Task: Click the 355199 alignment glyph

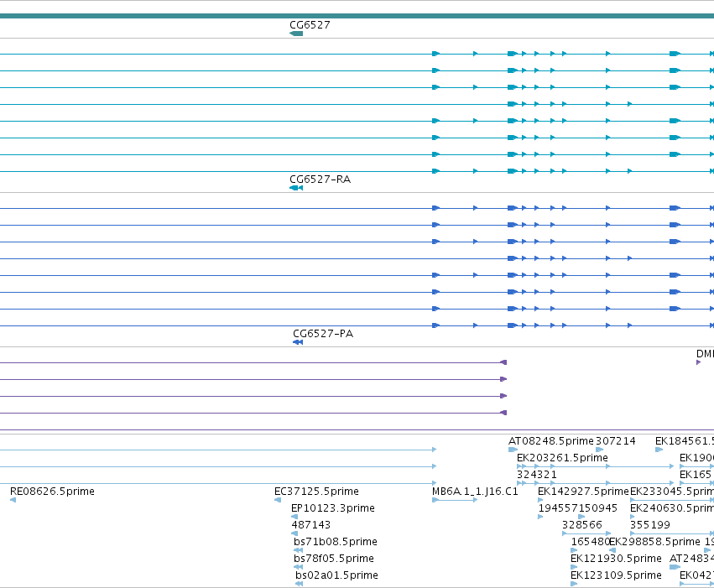Action: (x=672, y=533)
